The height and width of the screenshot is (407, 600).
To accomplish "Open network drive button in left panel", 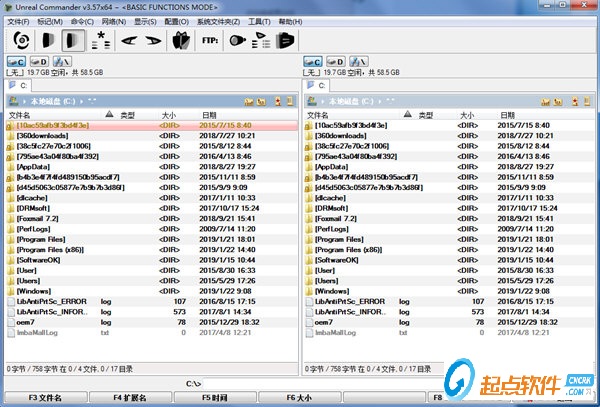I will click(62, 61).
